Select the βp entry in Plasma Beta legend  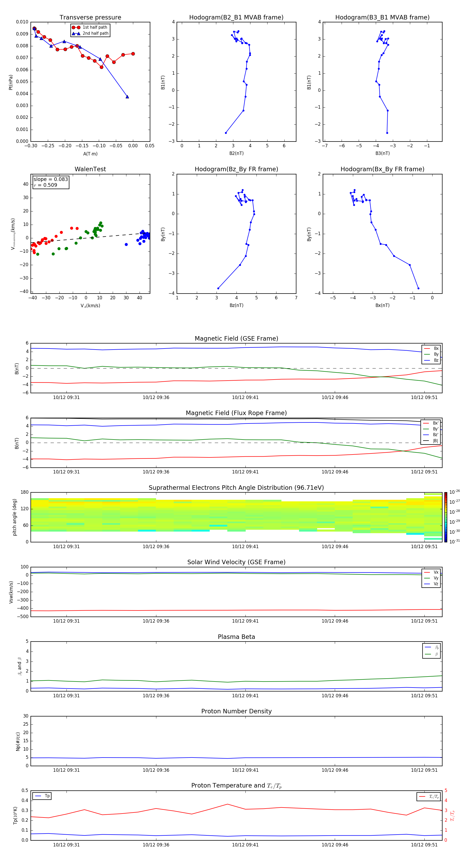[x=431, y=647]
